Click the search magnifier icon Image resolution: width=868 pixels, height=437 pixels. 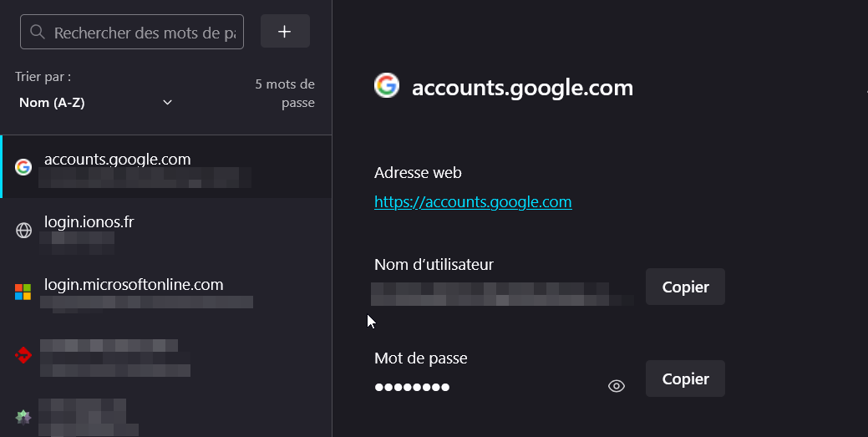37,33
